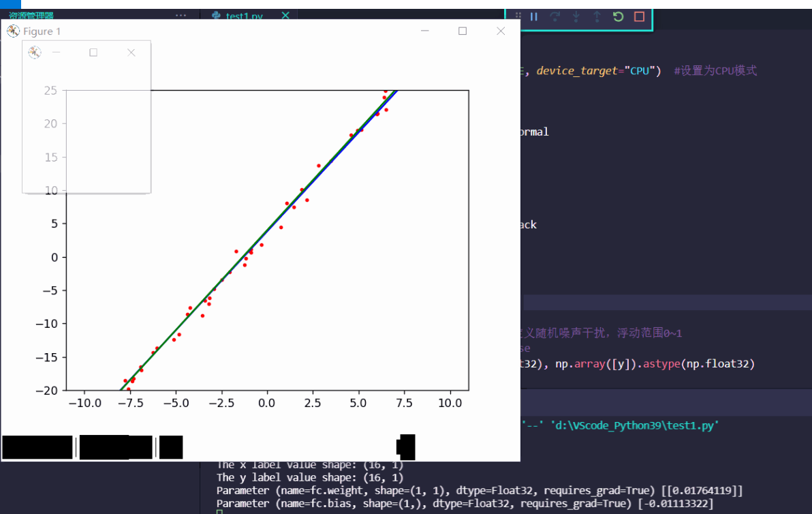Stop debugging with the red square icon
This screenshot has width=812, height=514.
[639, 16]
